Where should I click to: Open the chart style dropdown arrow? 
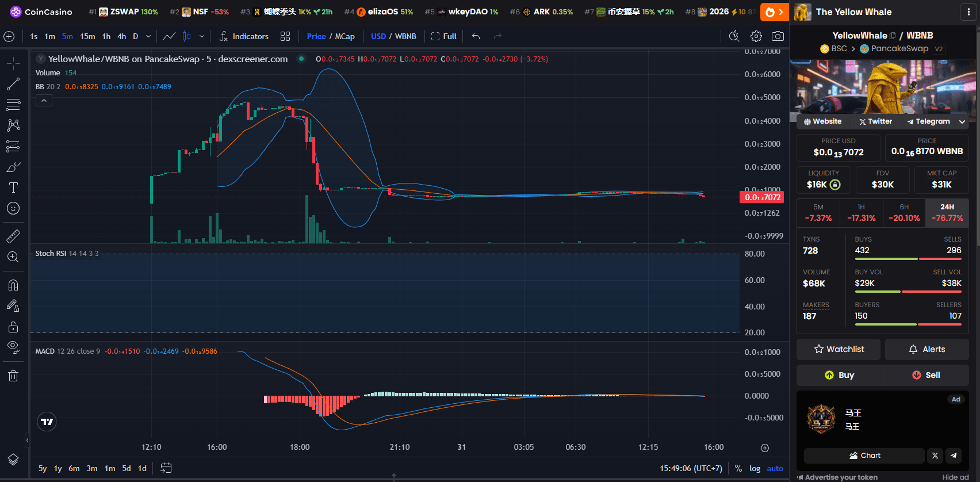202,36
